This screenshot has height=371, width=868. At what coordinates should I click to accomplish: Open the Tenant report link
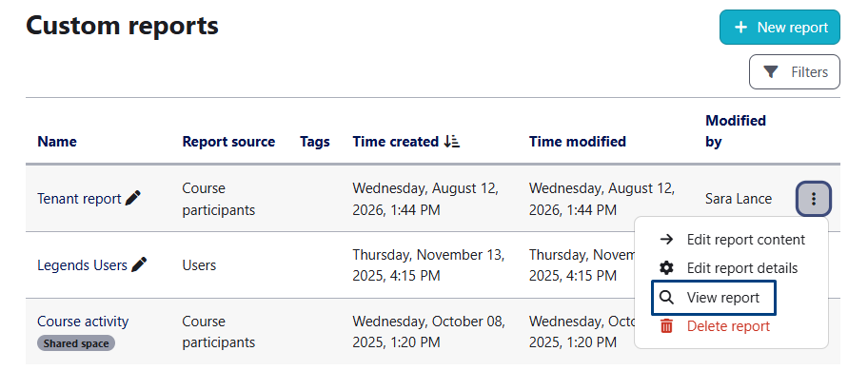(79, 199)
